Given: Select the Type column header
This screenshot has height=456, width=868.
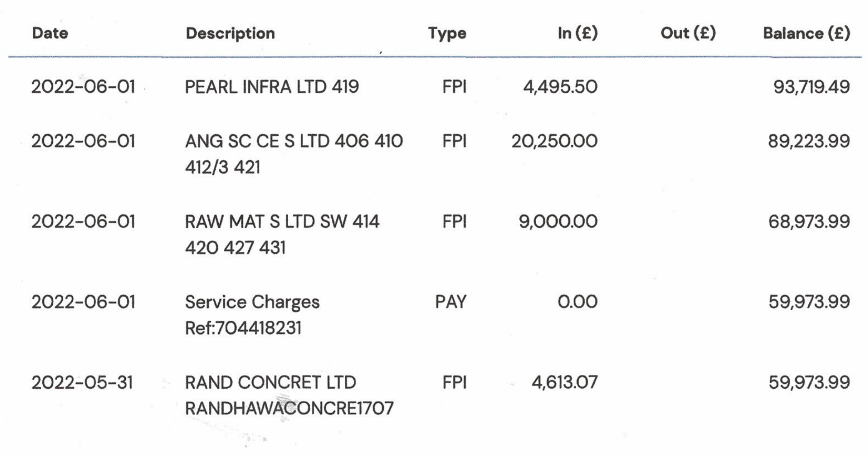Looking at the screenshot, I should [447, 33].
